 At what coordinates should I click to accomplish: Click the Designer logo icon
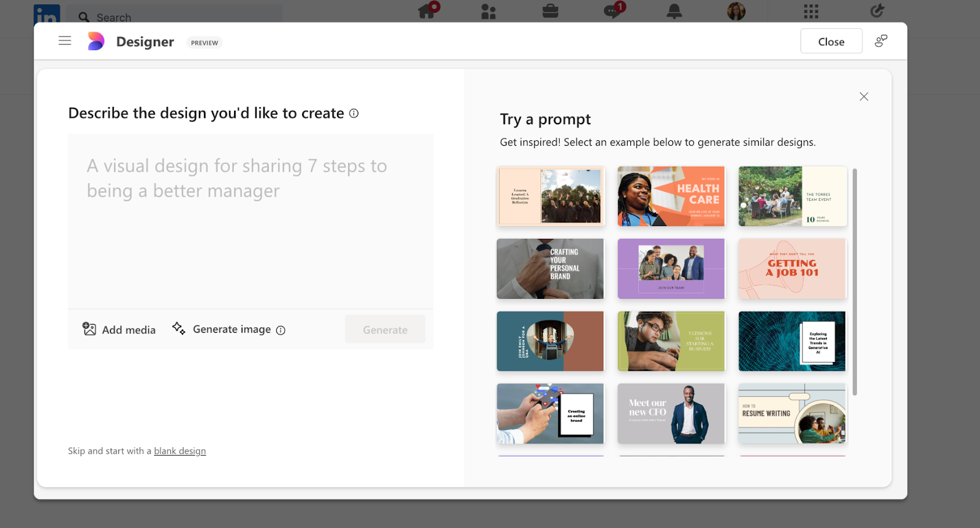coord(96,41)
